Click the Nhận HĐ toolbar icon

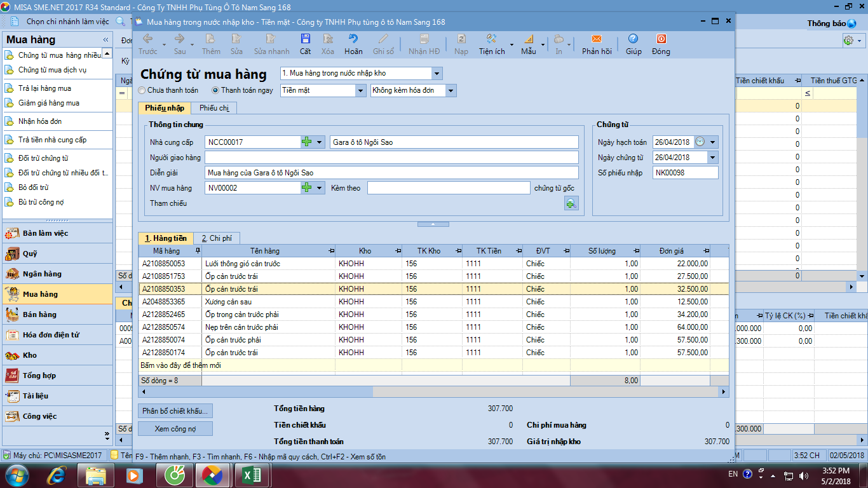[424, 39]
